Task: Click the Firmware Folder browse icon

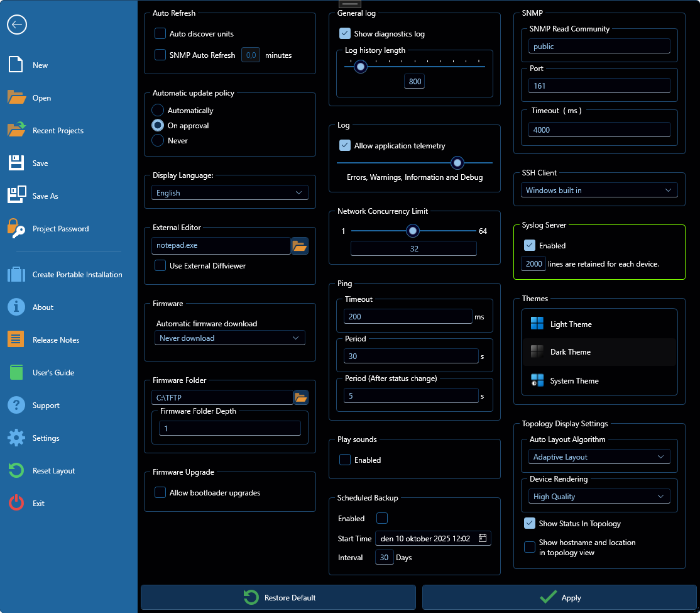Action: [x=300, y=397]
